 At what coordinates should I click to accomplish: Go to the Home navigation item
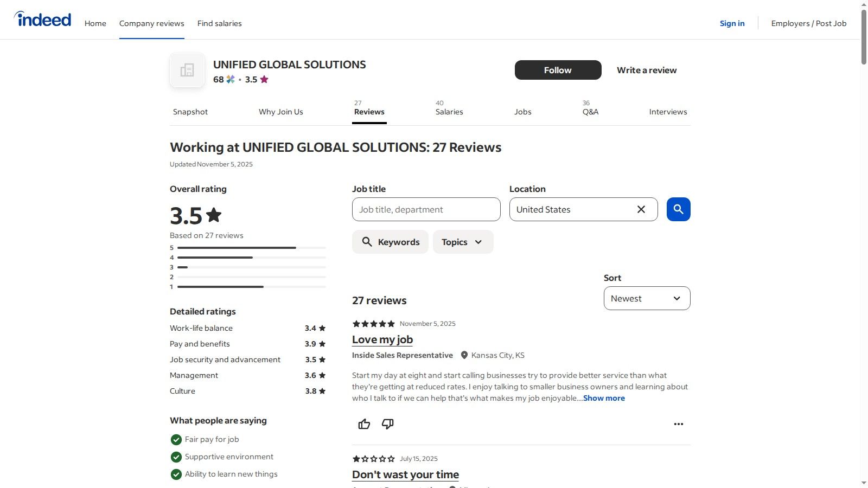pos(95,23)
